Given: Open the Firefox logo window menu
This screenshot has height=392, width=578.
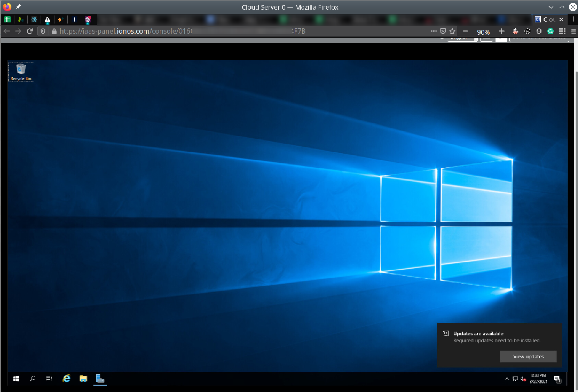Looking at the screenshot, I should click(7, 7).
